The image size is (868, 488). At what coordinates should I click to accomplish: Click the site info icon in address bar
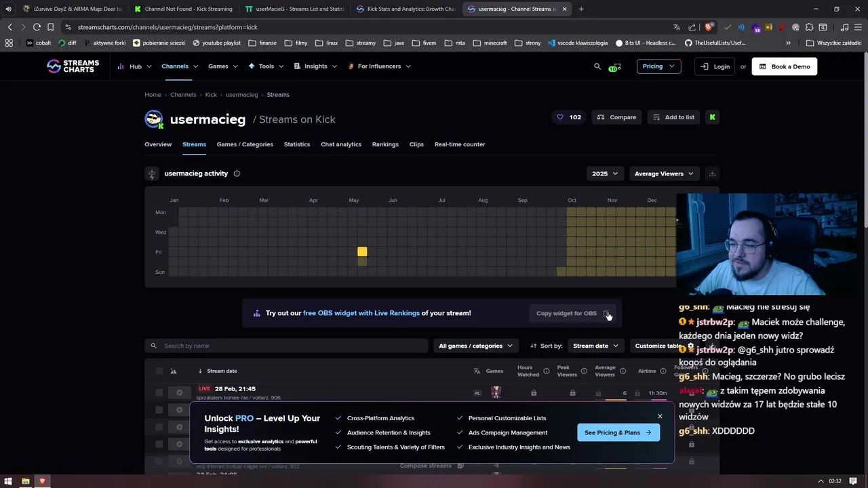click(68, 27)
